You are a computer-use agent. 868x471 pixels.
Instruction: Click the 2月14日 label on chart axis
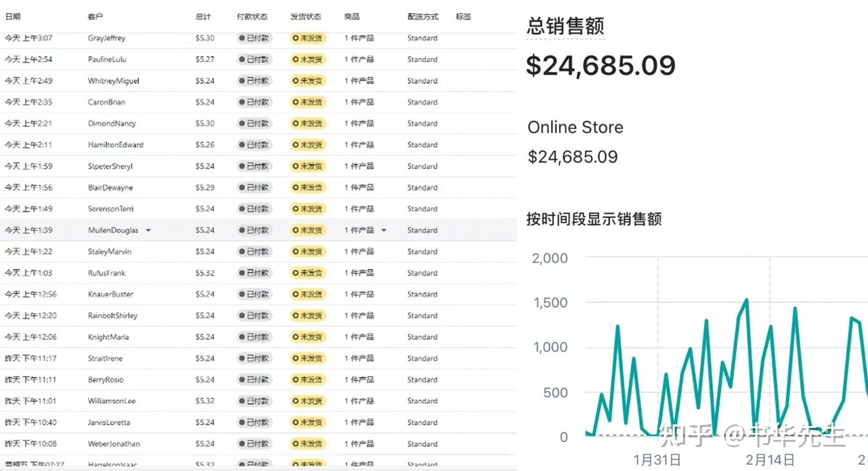point(770,460)
